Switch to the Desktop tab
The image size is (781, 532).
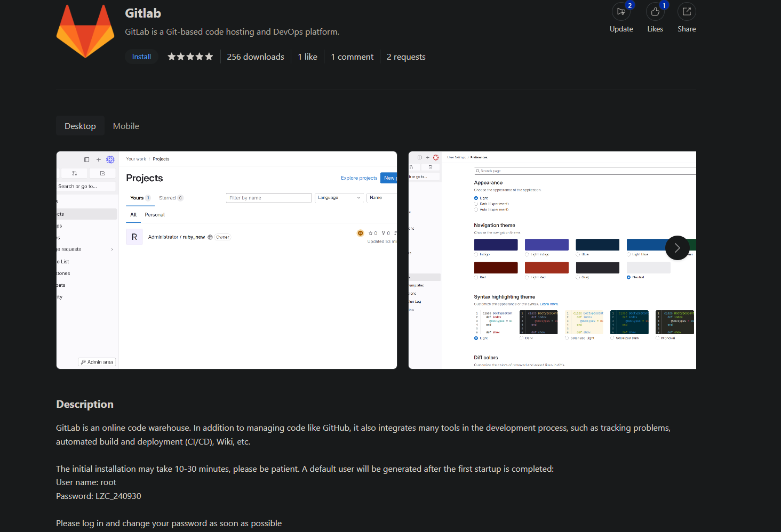pyautogui.click(x=80, y=126)
